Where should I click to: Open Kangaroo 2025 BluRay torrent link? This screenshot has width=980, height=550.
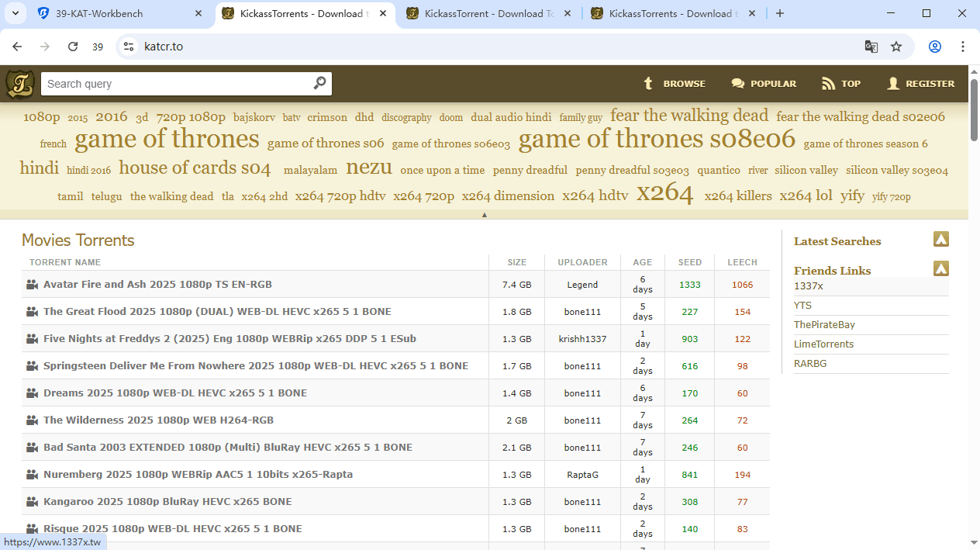click(167, 502)
